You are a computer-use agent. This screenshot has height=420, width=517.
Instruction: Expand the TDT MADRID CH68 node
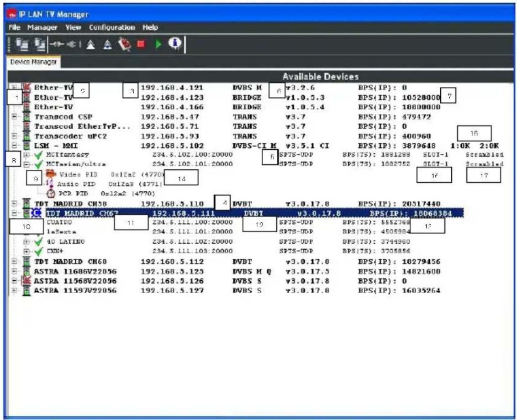coord(14,262)
